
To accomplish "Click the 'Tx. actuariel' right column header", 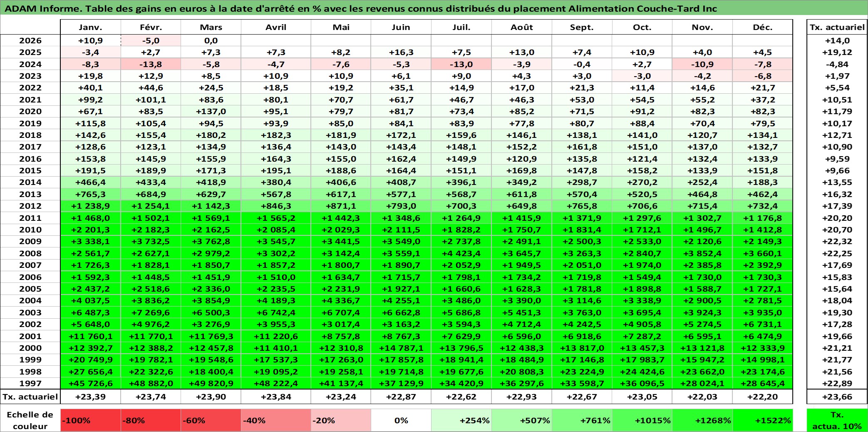I will click(x=837, y=27).
